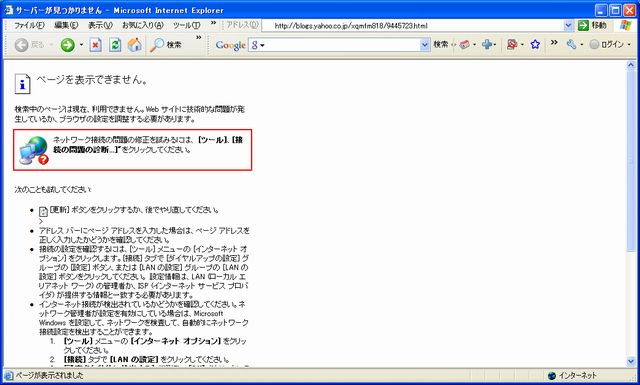640x385 pixels.
Task: Open the 検索 search magnifier button
Action: tap(165, 45)
